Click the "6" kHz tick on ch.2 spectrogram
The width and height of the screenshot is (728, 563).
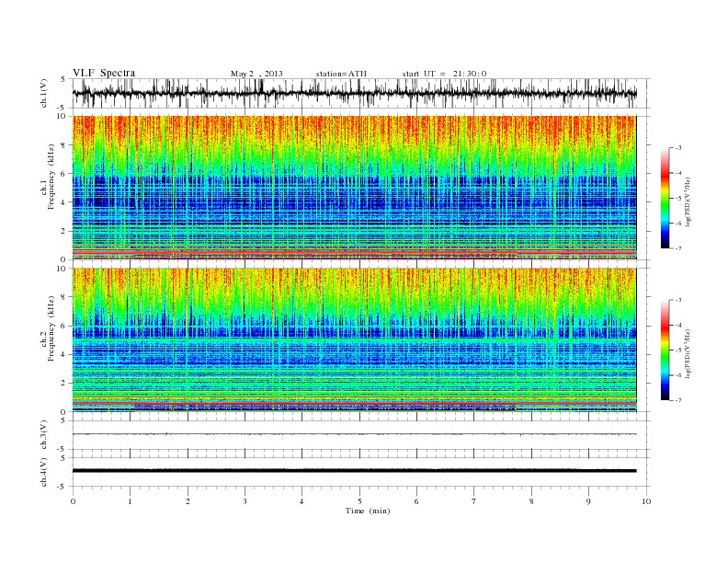[x=64, y=326]
